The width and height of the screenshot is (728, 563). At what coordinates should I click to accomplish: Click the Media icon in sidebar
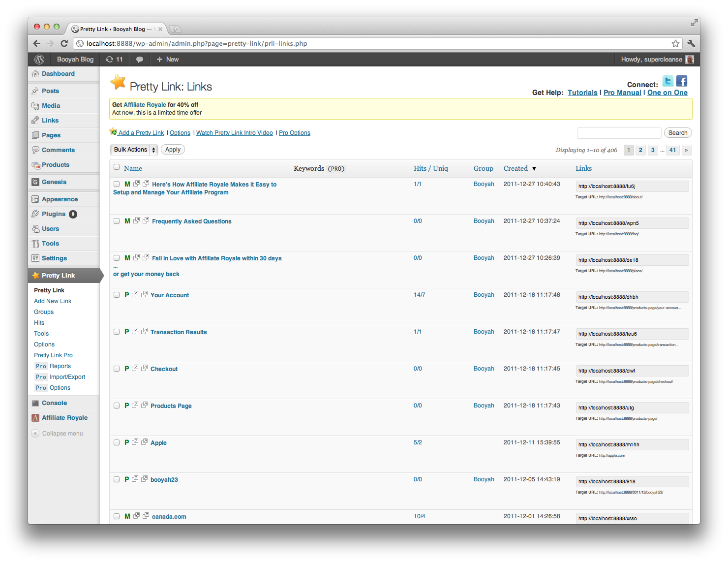tap(35, 106)
